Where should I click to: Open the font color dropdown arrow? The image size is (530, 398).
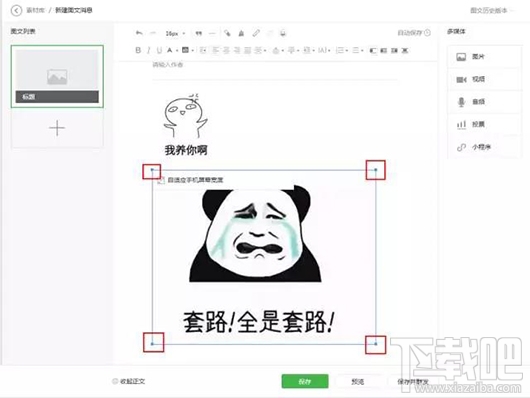coord(177,51)
